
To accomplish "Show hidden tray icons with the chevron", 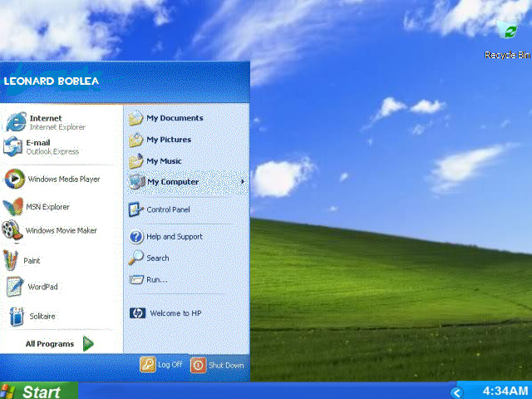I will [456, 393].
